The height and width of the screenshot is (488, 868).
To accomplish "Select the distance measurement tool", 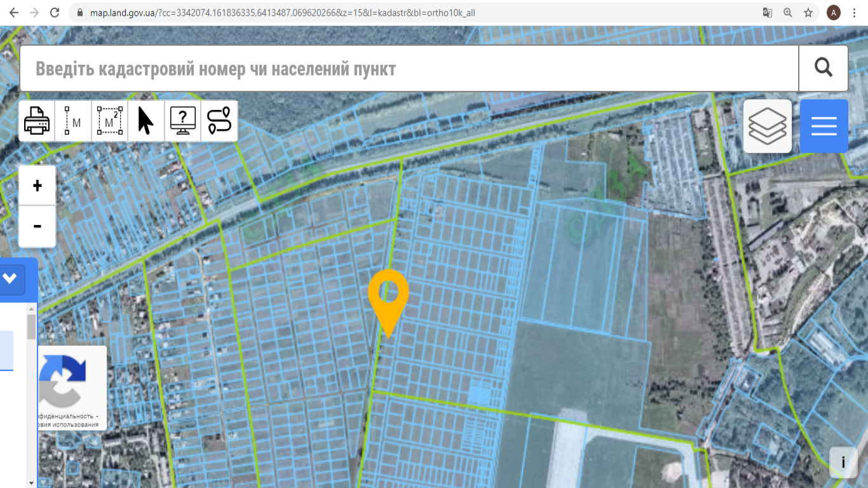I will point(74,121).
